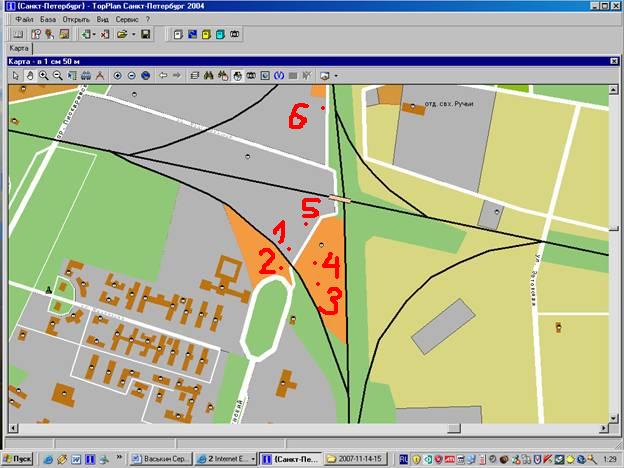Open the dropdown arrow beside folder icon
624x468 pixels.
(x=133, y=35)
